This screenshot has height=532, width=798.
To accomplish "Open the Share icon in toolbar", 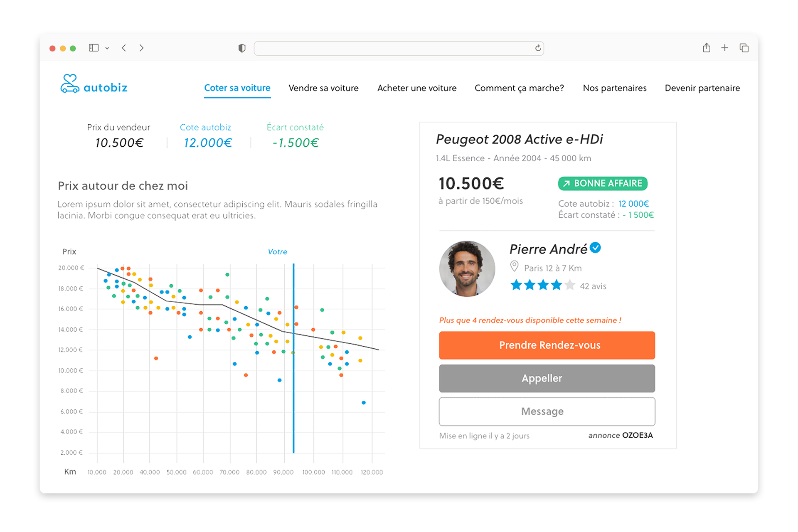I will [x=707, y=48].
